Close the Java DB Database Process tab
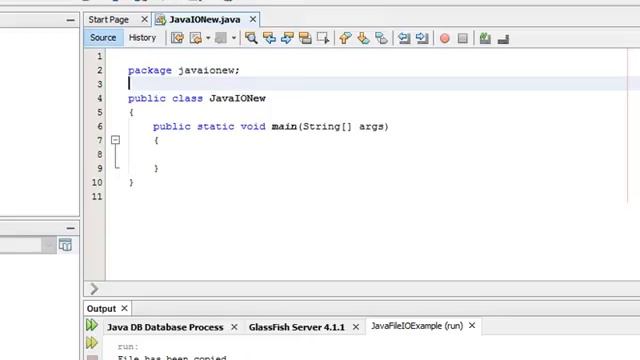 [234, 327]
